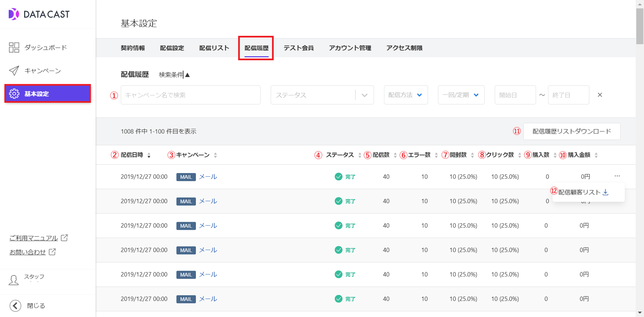This screenshot has width=644, height=317.
Task: Switch to the 契約情報 tab
Action: [x=133, y=48]
